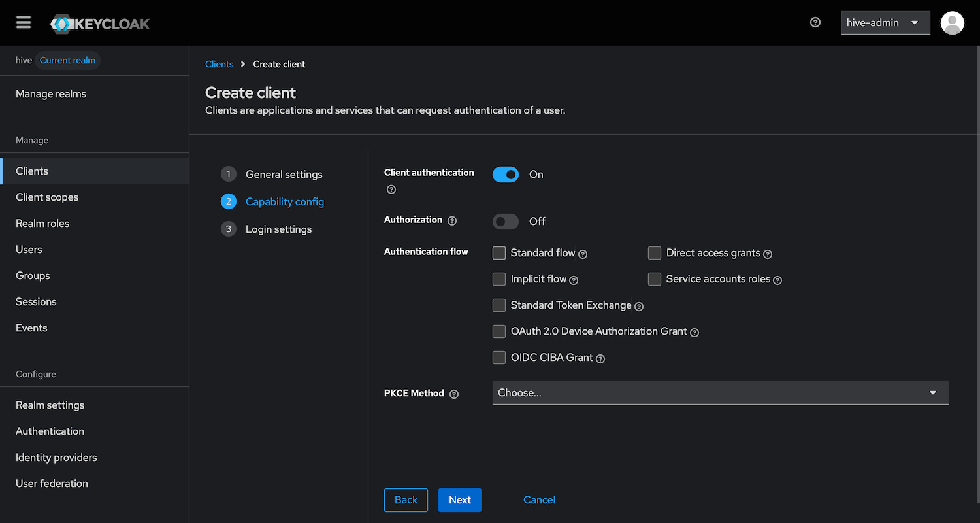Click help icon beside PKCE Method
The height and width of the screenshot is (523, 980).
point(454,394)
